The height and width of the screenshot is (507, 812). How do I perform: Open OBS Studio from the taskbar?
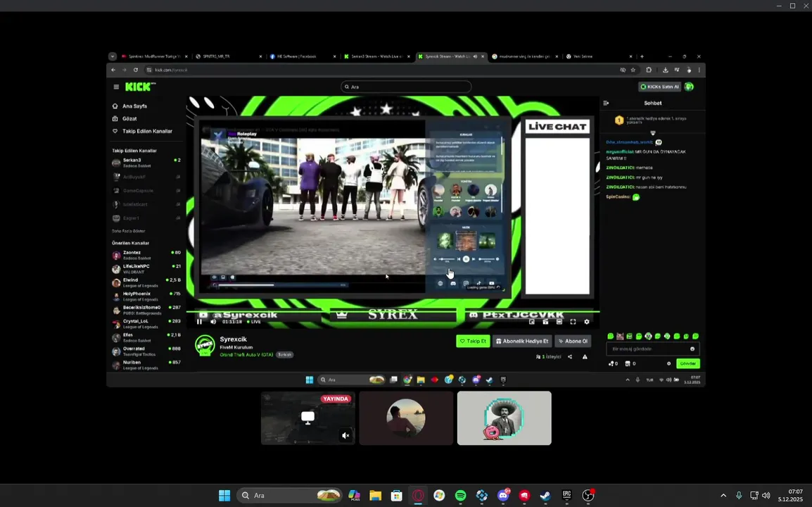588,496
